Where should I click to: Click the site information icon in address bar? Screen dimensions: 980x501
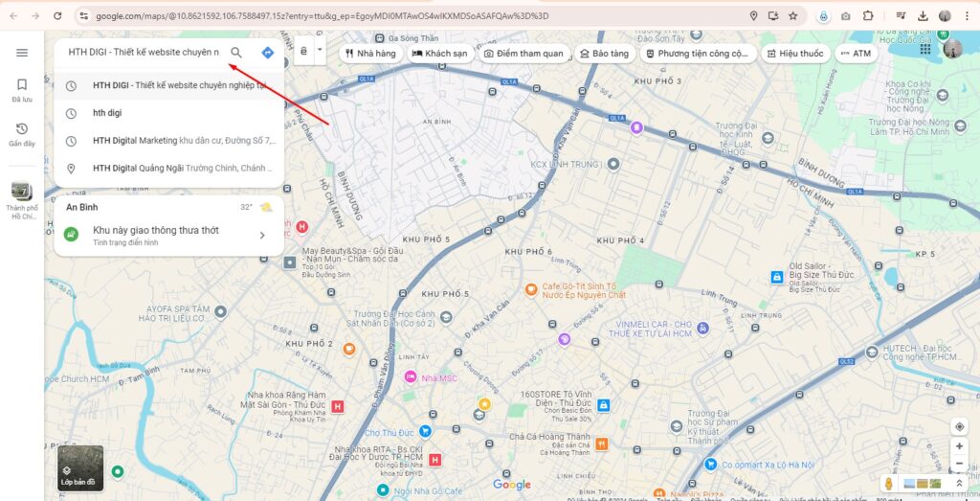84,15
